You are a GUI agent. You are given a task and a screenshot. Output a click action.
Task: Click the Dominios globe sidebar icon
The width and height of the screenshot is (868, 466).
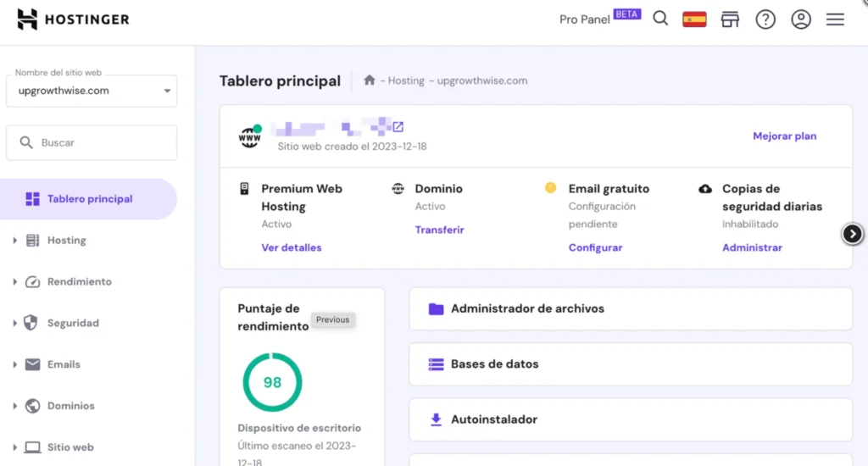pos(33,406)
